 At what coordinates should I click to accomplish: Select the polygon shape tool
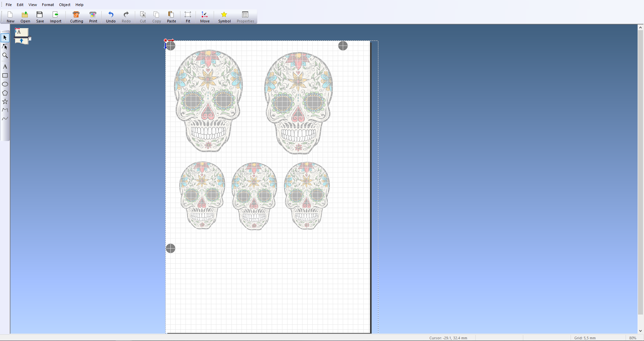click(x=5, y=93)
